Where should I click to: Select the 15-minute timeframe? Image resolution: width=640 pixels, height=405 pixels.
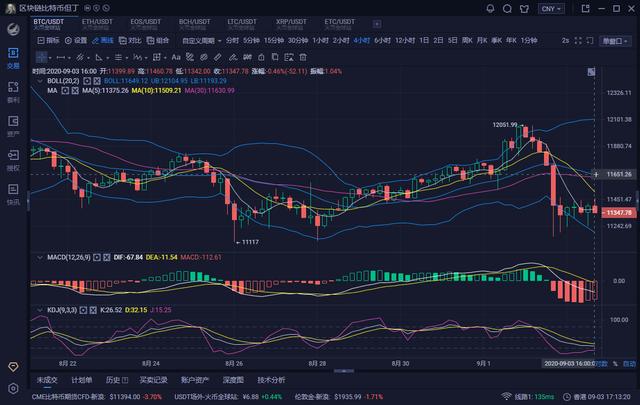tap(273, 40)
